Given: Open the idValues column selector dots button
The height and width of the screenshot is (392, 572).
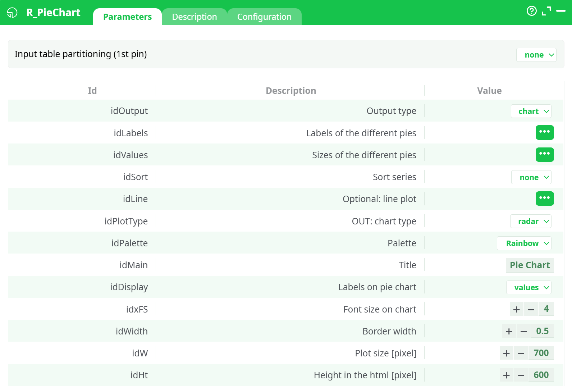Looking at the screenshot, I should click(x=545, y=155).
